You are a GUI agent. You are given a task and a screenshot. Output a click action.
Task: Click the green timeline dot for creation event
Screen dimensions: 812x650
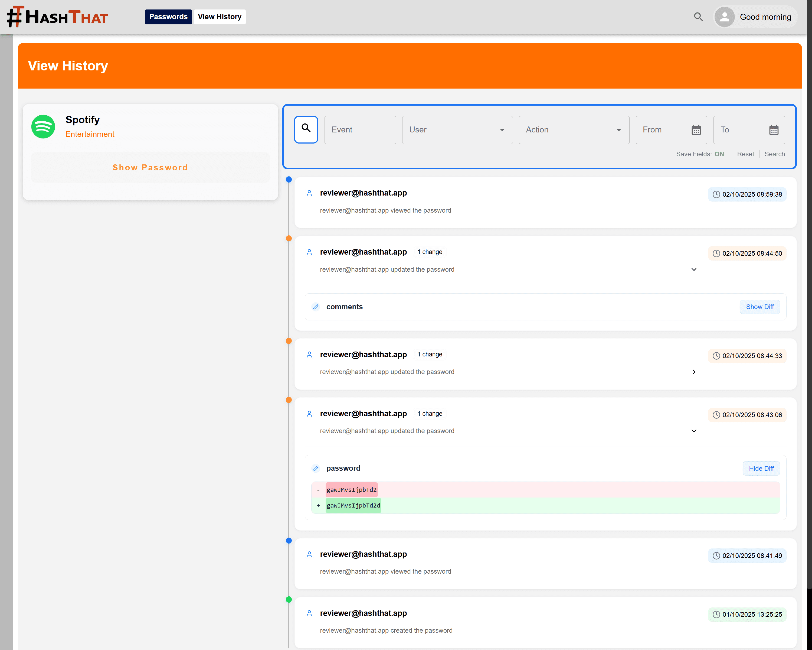coord(289,600)
